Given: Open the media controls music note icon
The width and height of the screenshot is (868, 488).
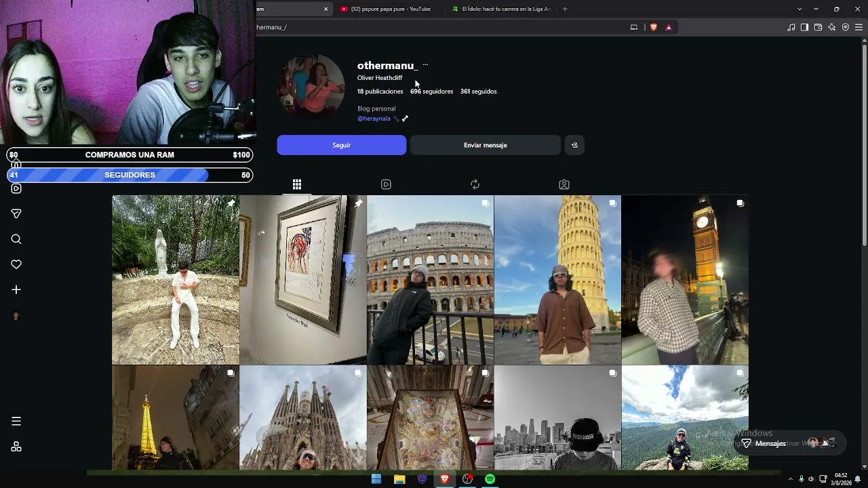Looking at the screenshot, I should (x=791, y=27).
